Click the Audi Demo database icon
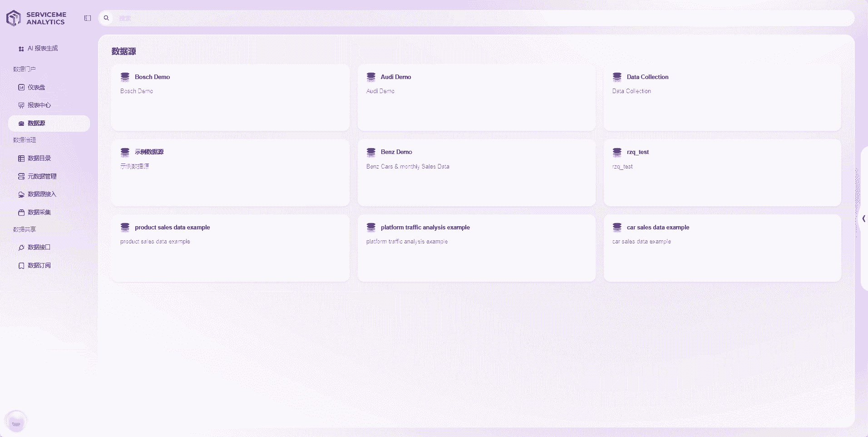The height and width of the screenshot is (437, 868). coord(371,77)
